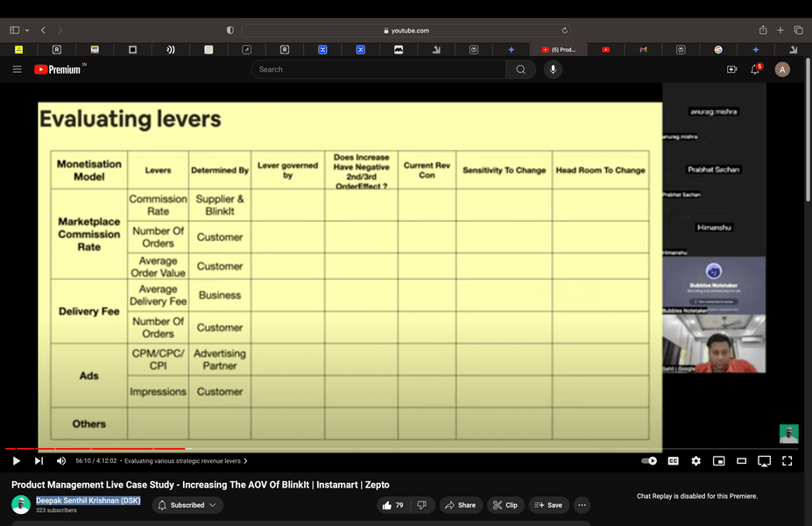Toggle theater mode

tap(742, 461)
